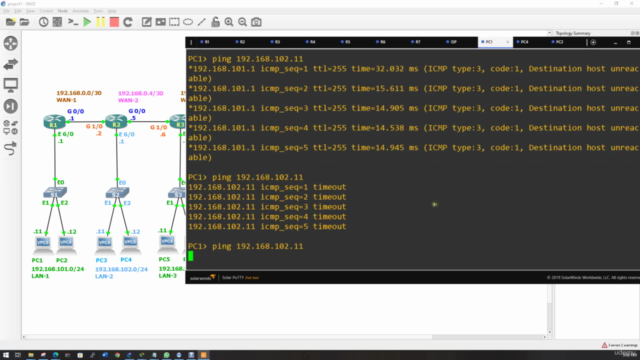Click the errors and warnings status indicator
The image size is (640, 360).
[619, 345]
